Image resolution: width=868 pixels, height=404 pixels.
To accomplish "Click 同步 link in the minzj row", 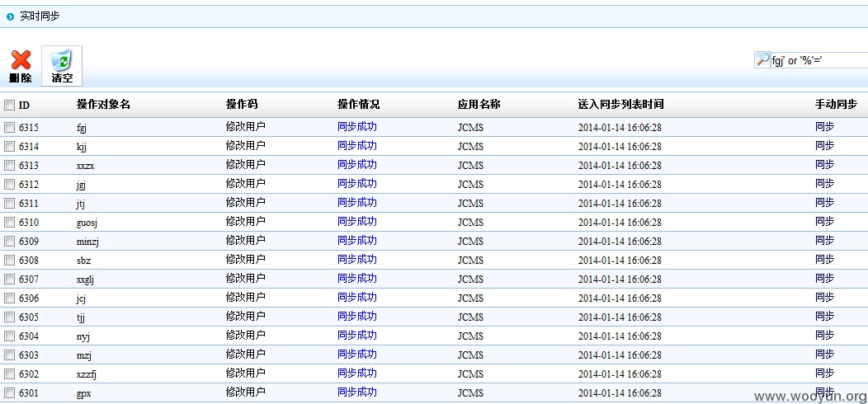I will click(x=824, y=240).
